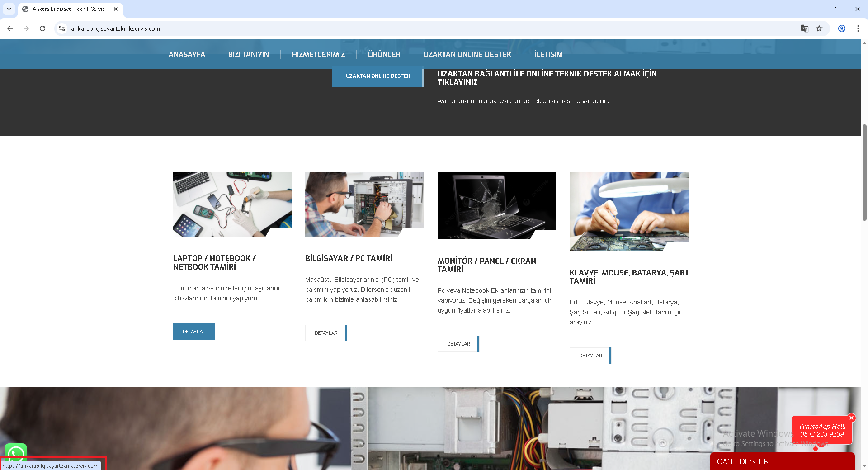Image resolution: width=868 pixels, height=470 pixels.
Task: Open the İLETİŞİM menu item
Action: pyautogui.click(x=548, y=54)
